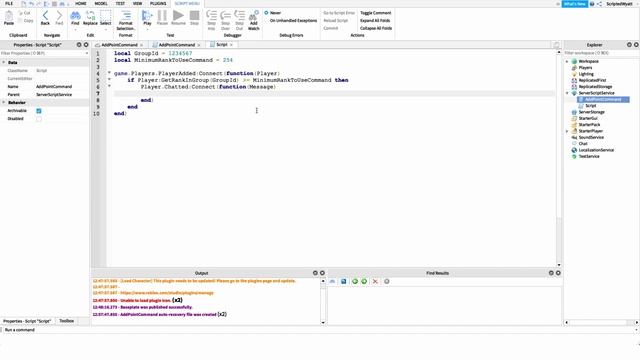Select On Unhandled Exceptions option
The height and width of the screenshot is (360, 640).
(293, 20)
